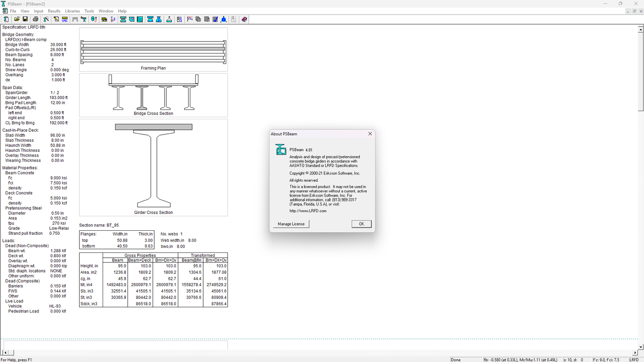
Task: Open the Window menu
Action: point(106,11)
